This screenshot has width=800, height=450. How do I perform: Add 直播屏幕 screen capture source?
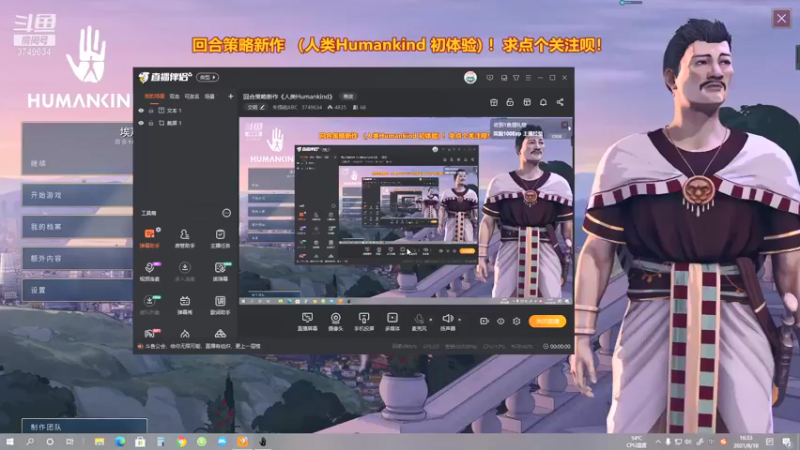(307, 321)
